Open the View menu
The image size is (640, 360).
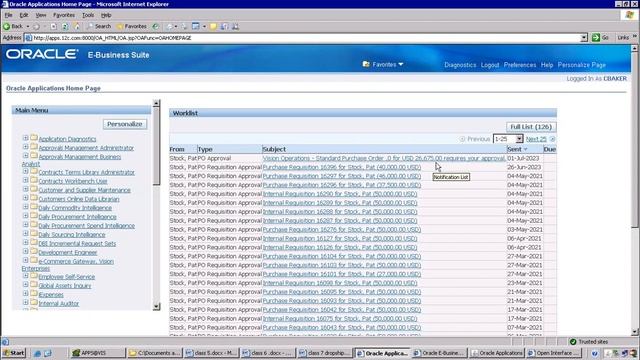pyautogui.click(x=41, y=15)
